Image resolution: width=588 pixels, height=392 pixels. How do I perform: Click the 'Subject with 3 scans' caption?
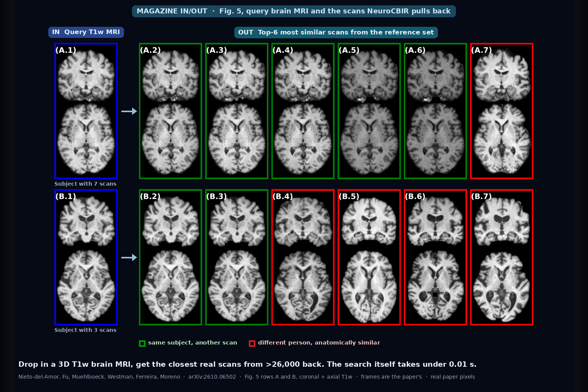pos(85,330)
